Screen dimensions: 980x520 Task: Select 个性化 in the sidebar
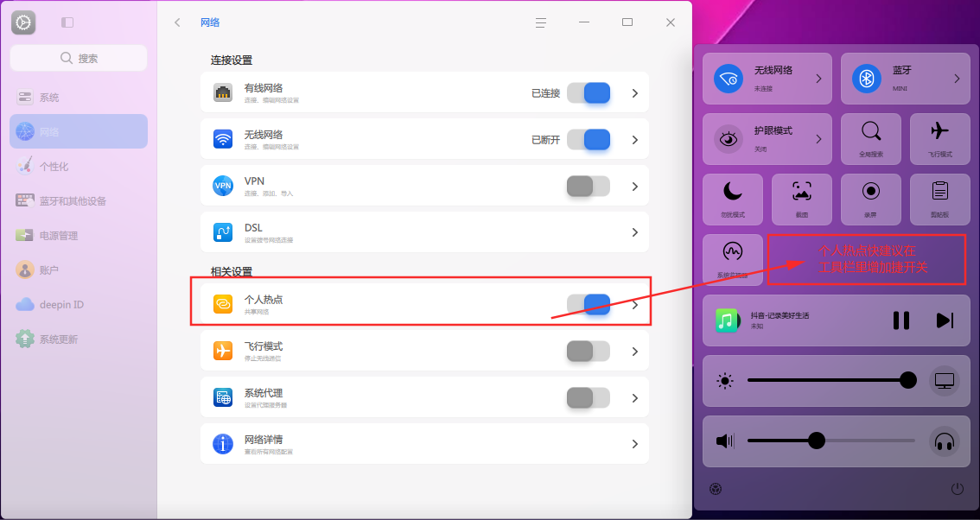pyautogui.click(x=79, y=166)
